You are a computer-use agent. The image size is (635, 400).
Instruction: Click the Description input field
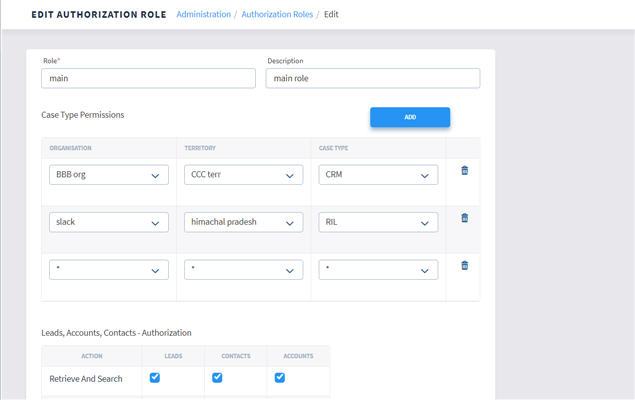[x=372, y=78]
